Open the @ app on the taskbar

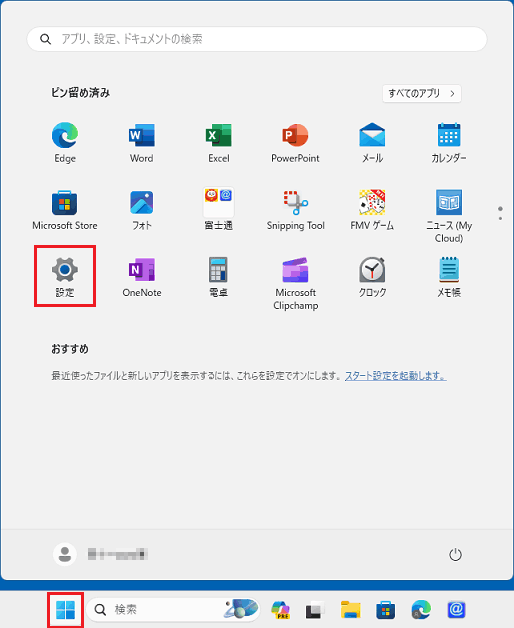456,610
